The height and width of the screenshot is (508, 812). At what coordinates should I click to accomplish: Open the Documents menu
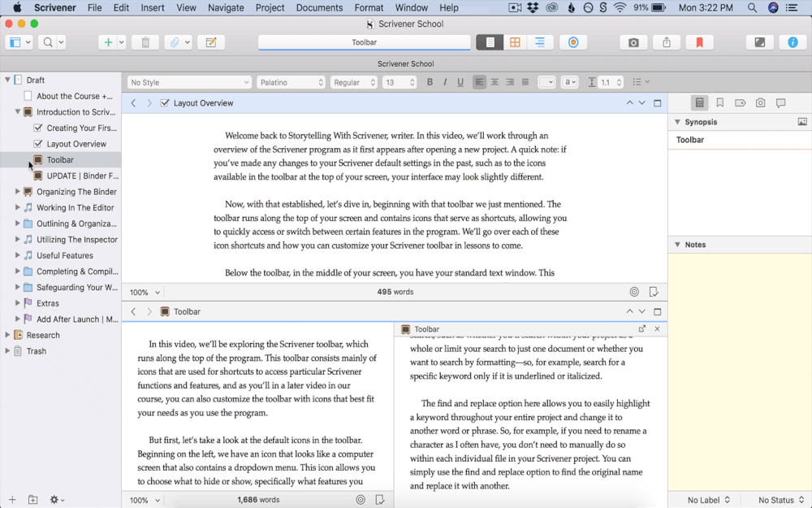coord(319,7)
